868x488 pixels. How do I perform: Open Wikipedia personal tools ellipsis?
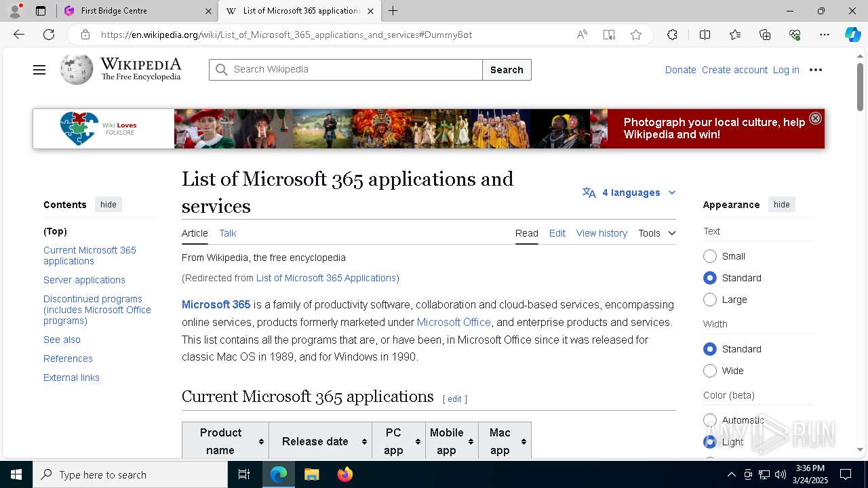[816, 70]
